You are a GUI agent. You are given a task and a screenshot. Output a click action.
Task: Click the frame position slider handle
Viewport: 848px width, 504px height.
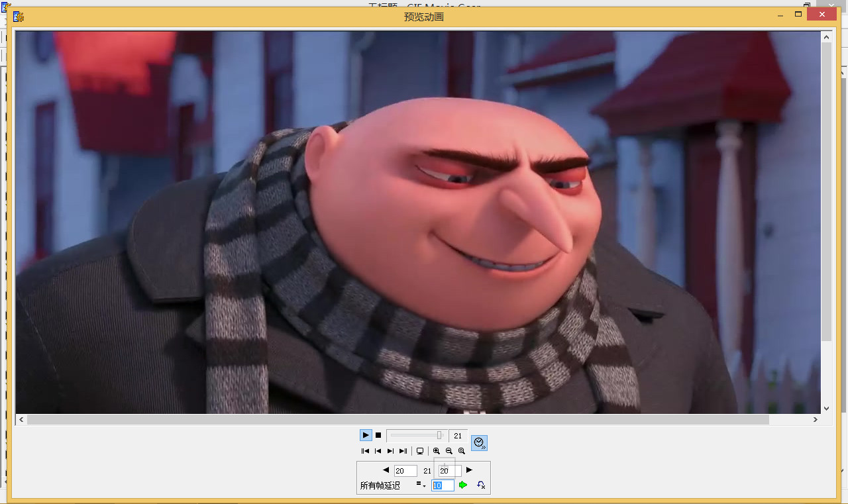point(439,435)
